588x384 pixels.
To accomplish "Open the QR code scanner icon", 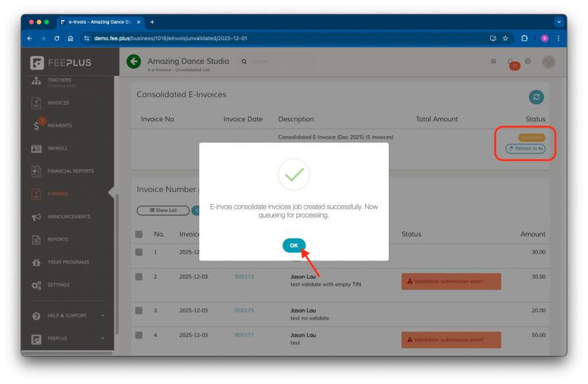I will tap(493, 62).
